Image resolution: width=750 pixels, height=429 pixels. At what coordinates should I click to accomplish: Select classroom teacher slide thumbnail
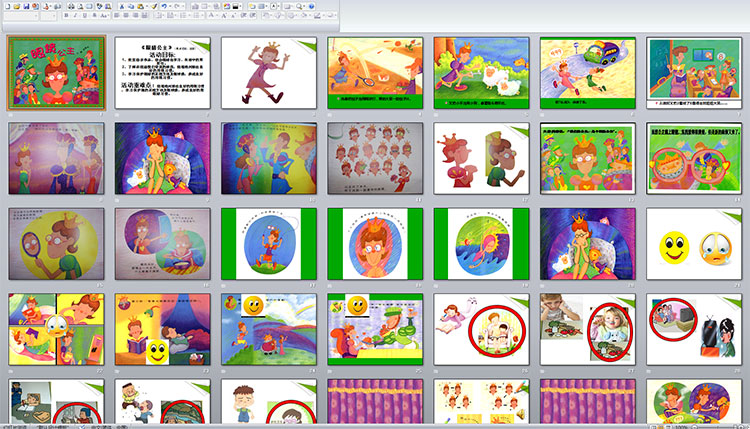point(694,73)
